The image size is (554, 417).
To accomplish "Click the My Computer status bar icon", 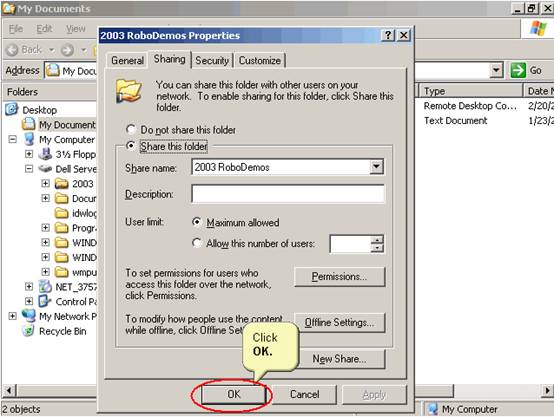I will (433, 409).
